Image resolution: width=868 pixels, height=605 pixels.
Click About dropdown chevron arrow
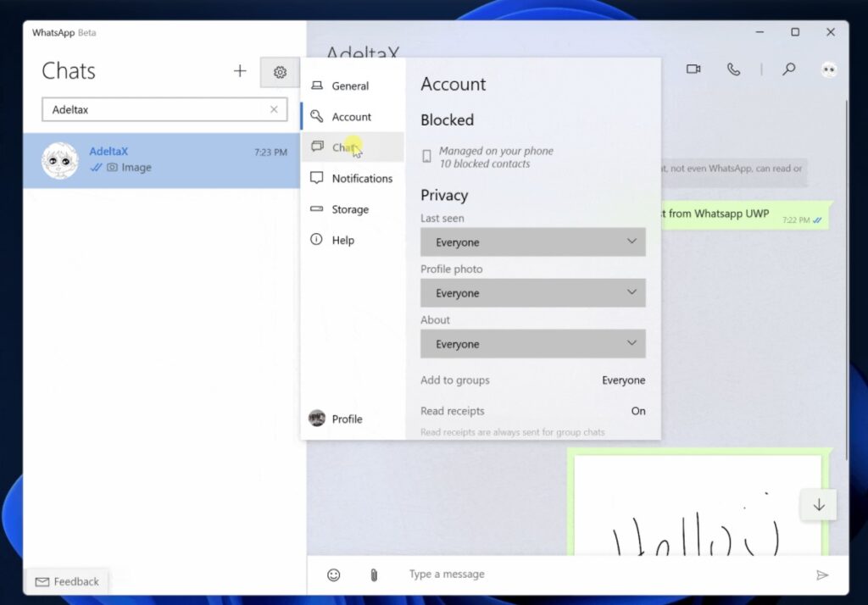(x=632, y=343)
